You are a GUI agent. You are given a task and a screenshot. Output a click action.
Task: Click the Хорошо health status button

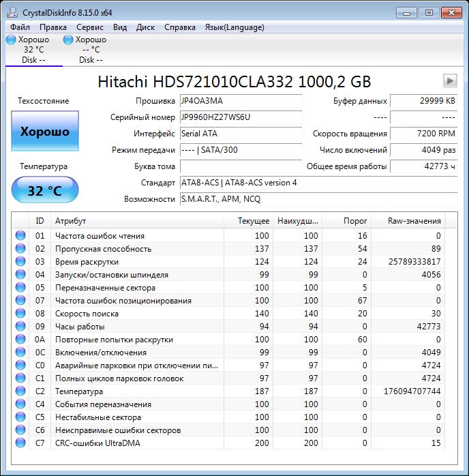[45, 131]
